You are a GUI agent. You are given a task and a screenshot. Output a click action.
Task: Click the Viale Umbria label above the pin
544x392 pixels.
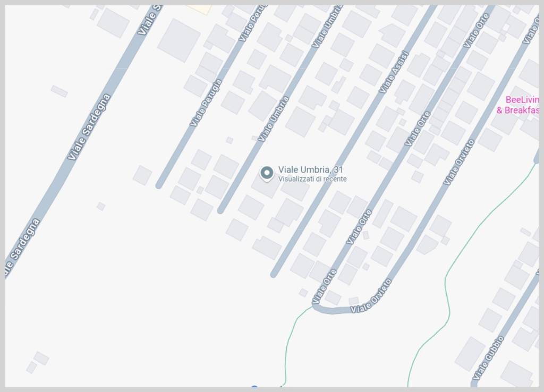274,119
